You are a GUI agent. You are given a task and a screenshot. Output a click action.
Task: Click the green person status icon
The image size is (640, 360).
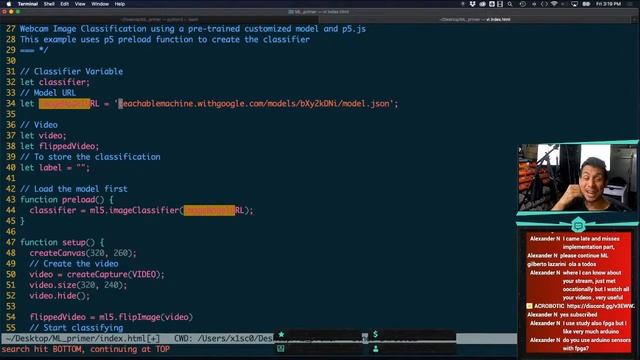tap(376, 349)
